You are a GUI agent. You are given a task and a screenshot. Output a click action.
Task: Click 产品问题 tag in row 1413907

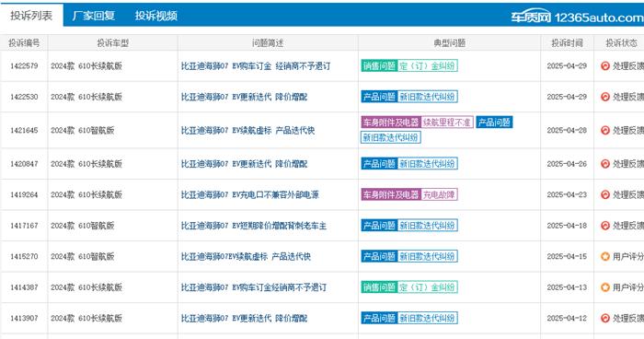pos(379,318)
